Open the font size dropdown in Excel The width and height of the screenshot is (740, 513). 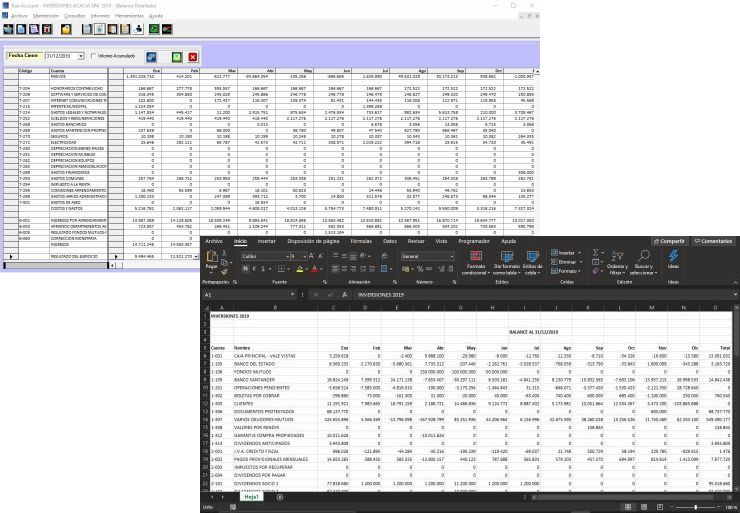pyautogui.click(x=304, y=256)
